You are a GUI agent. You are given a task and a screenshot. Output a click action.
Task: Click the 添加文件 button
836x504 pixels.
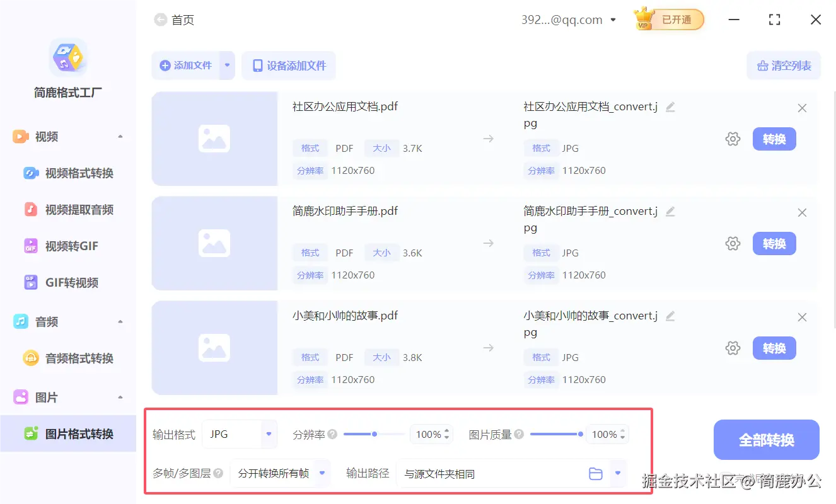(x=185, y=66)
